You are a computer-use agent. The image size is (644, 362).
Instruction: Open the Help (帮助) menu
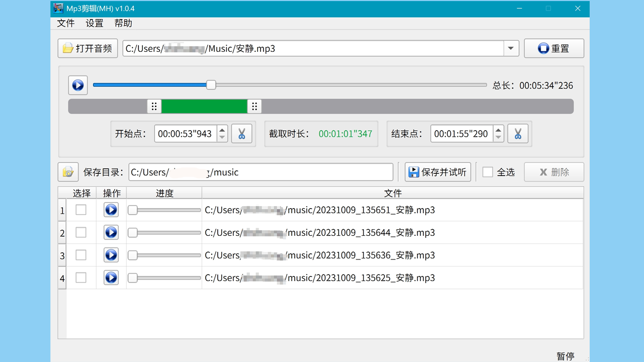tap(123, 23)
